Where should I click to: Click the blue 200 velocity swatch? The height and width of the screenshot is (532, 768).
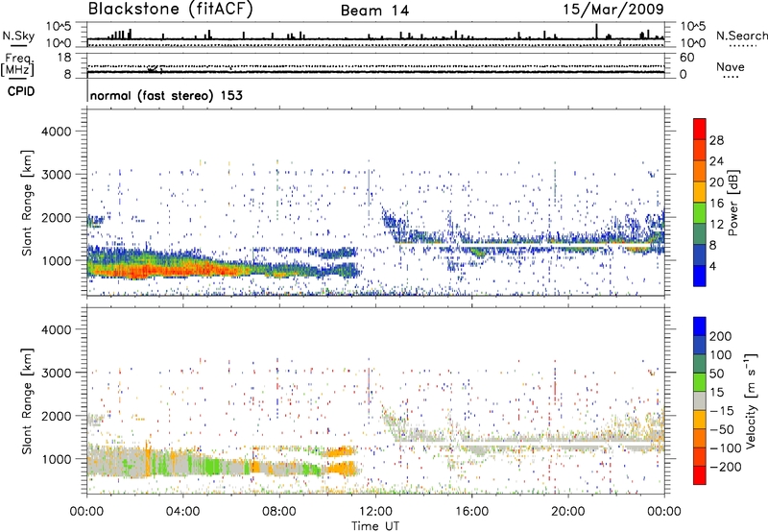point(700,326)
